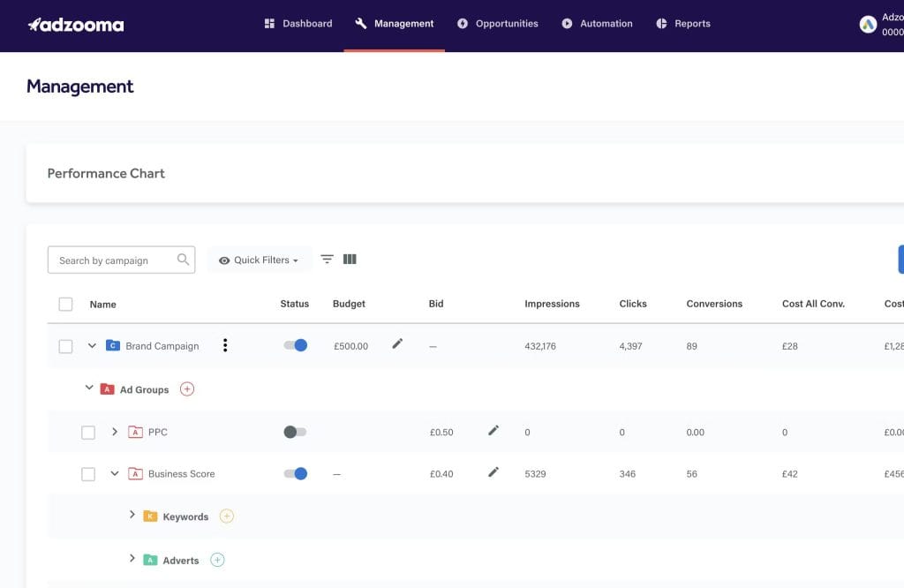Open the Reports tab

click(683, 24)
